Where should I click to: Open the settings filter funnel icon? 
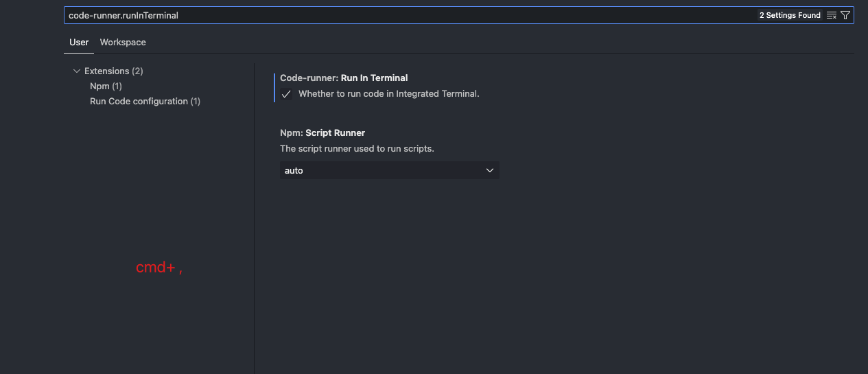pos(845,15)
